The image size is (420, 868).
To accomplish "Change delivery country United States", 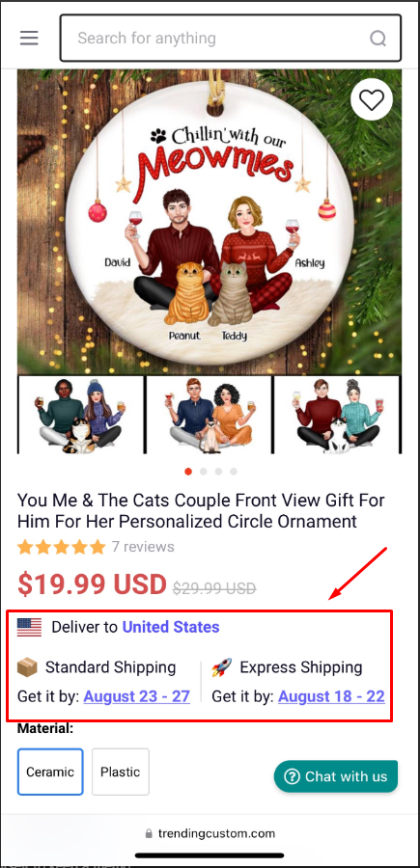I will 171,627.
